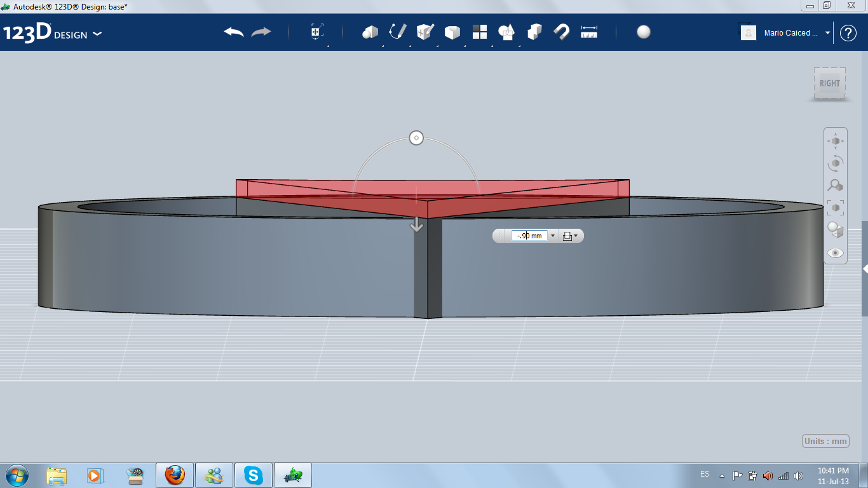This screenshot has height=488, width=868.
Task: Open the Combine tool
Action: click(534, 32)
